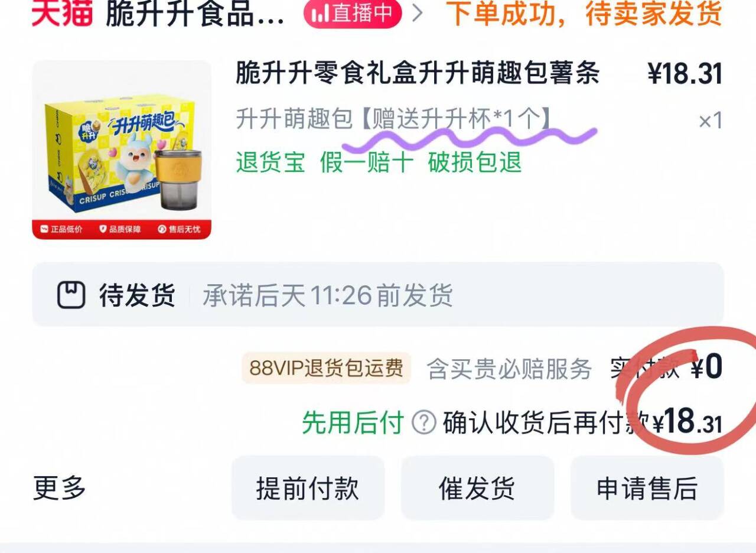
Task: Open the 更多 options menu
Action: [60, 488]
